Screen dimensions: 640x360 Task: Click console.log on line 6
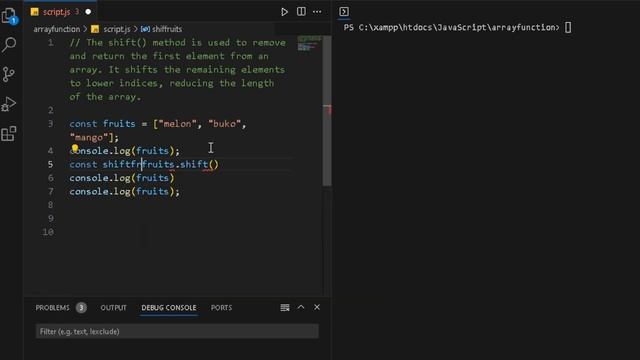[100, 178]
